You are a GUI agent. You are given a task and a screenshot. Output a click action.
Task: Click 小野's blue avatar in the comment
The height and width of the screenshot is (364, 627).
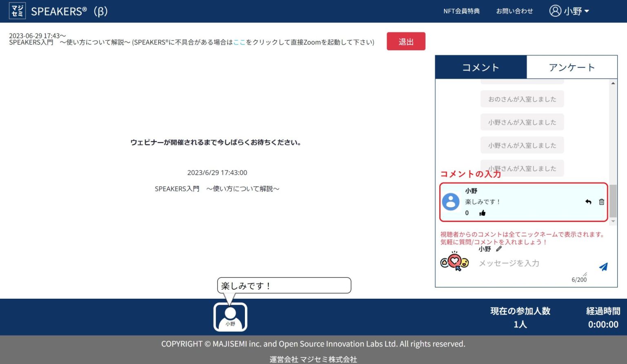coord(451,202)
